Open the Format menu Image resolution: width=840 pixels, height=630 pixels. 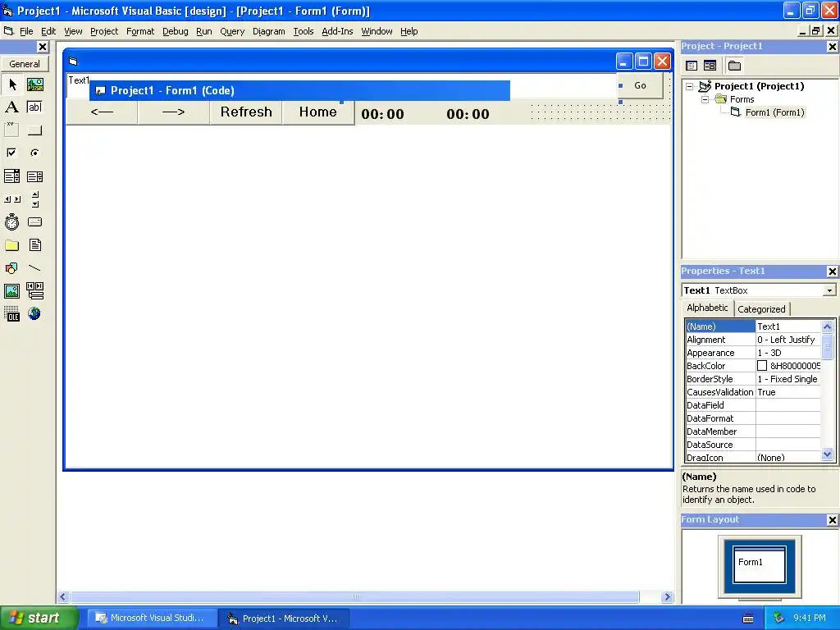140,32
